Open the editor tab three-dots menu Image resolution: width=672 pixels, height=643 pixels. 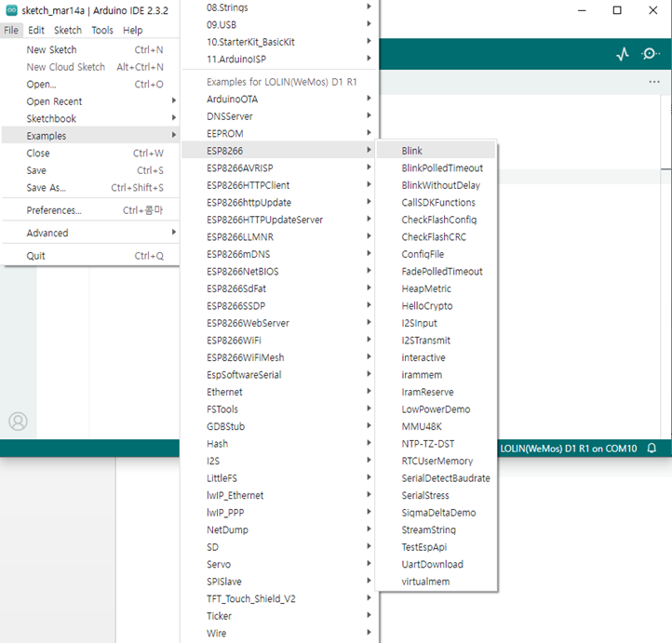(654, 82)
